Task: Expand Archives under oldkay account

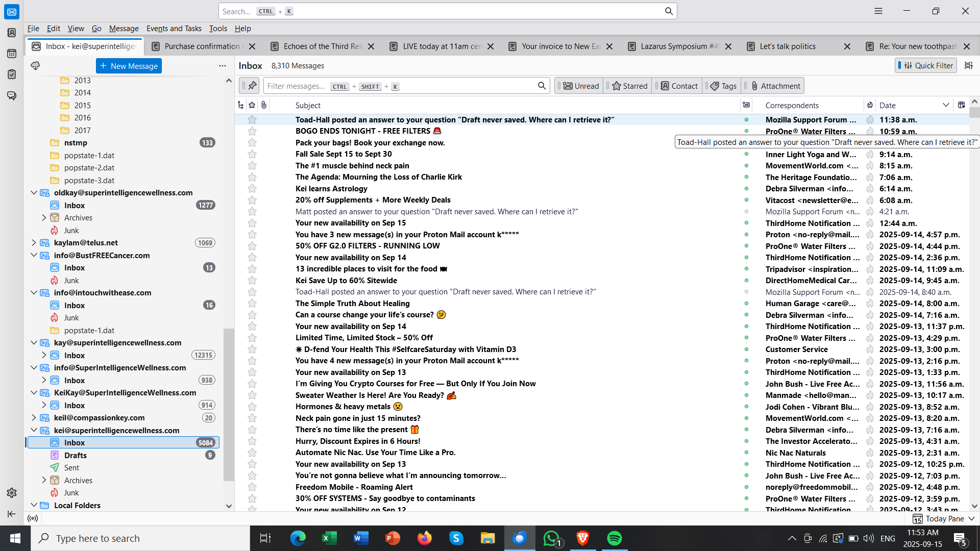Action: (x=44, y=218)
